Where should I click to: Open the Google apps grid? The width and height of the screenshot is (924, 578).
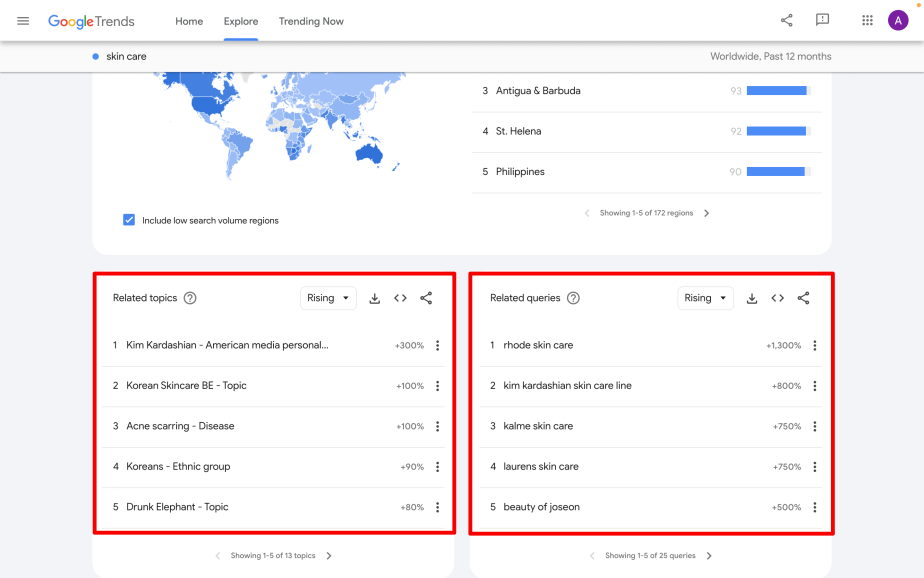pyautogui.click(x=867, y=21)
